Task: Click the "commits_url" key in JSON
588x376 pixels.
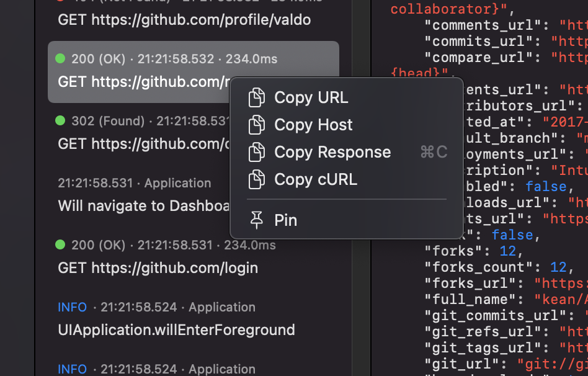Action: click(478, 42)
